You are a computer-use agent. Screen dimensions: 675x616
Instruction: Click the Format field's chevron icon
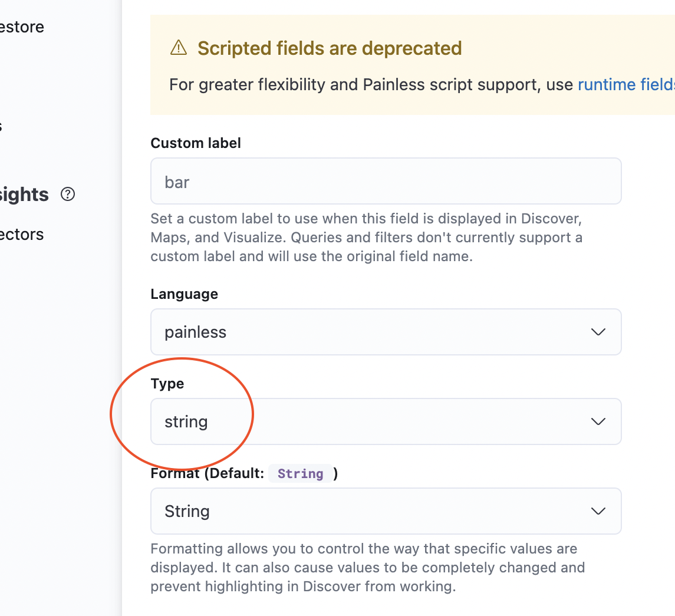(x=598, y=511)
